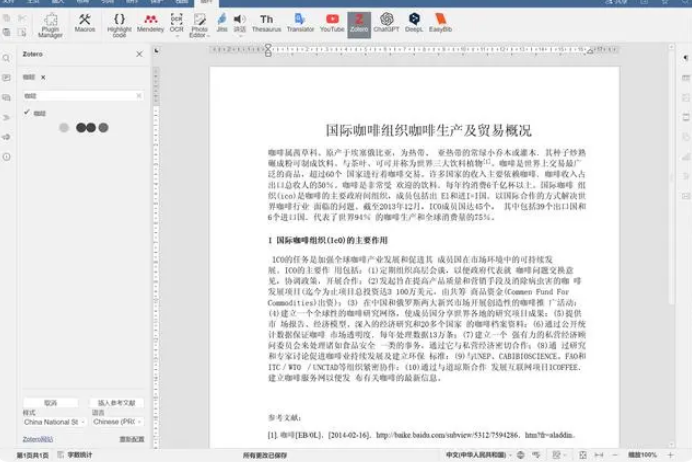Click the left indent marker on ruler
Viewport: 692px width, 468px height.
[x=268, y=50]
